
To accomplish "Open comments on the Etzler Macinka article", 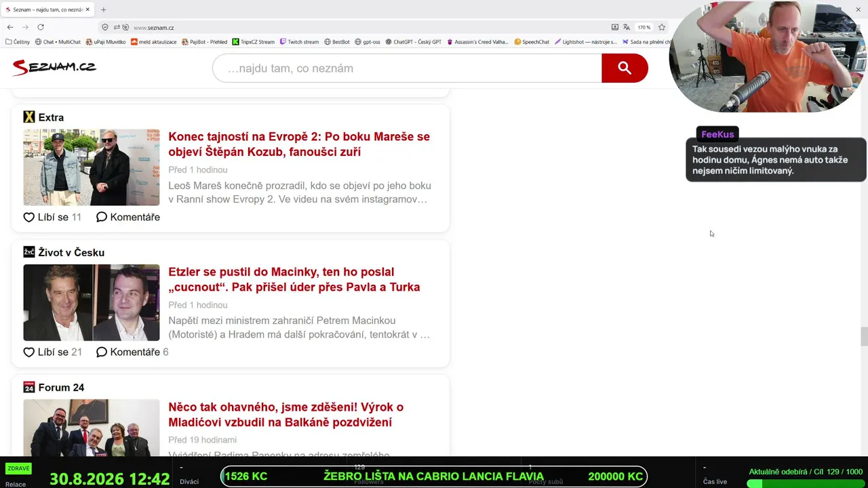I will 132,352.
